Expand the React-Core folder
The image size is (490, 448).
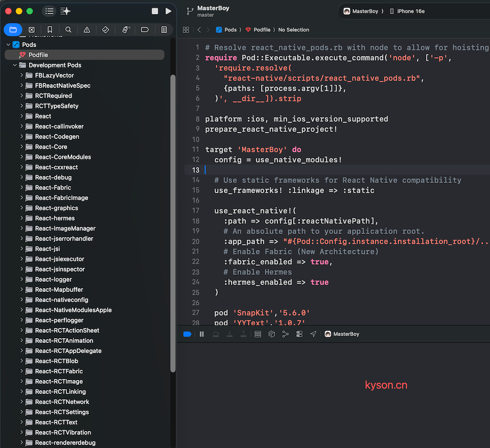[x=21, y=147]
